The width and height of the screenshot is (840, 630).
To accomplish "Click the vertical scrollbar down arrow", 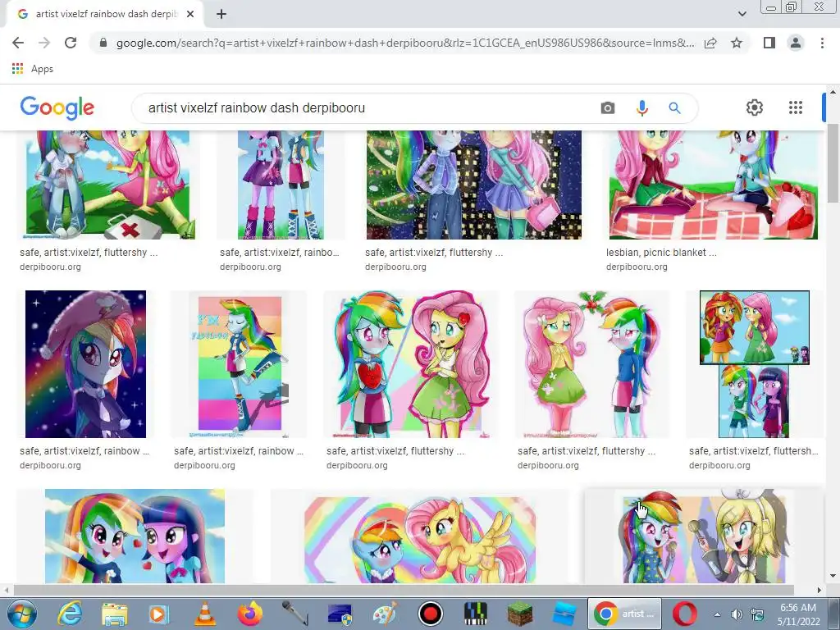I will pos(833,576).
